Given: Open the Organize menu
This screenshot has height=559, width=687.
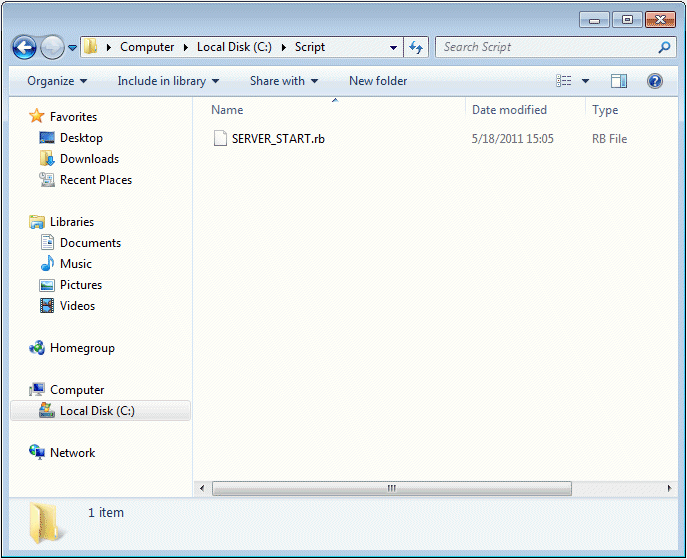Looking at the screenshot, I should point(57,81).
